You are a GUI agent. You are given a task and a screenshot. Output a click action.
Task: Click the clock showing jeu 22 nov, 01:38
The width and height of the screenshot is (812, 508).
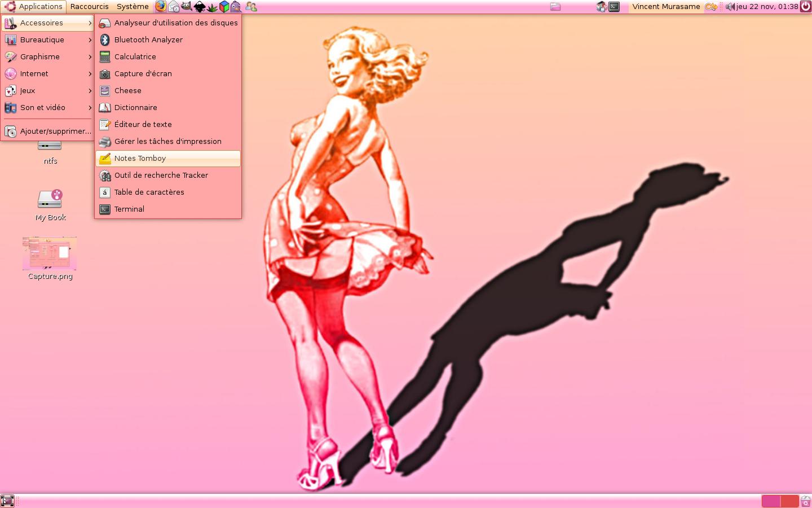(x=767, y=7)
